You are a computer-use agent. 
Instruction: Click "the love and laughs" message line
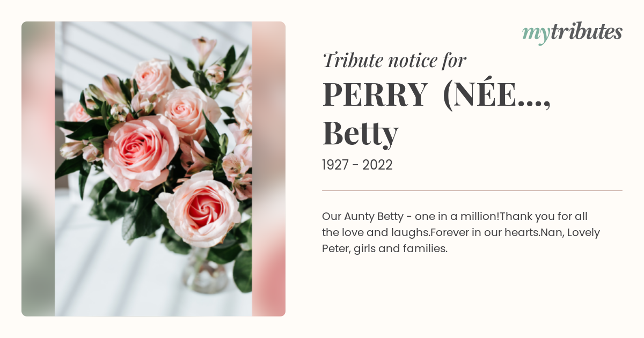pos(461,233)
